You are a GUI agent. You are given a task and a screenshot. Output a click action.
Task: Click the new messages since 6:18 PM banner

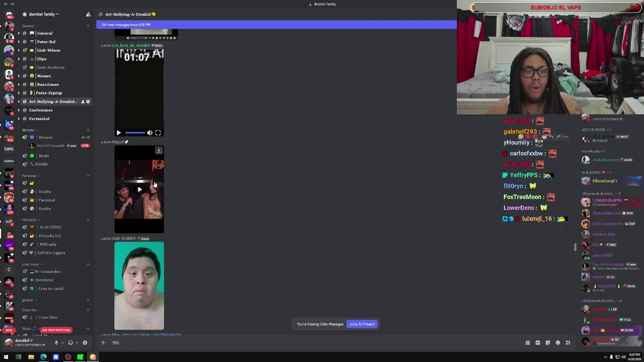(276, 25)
